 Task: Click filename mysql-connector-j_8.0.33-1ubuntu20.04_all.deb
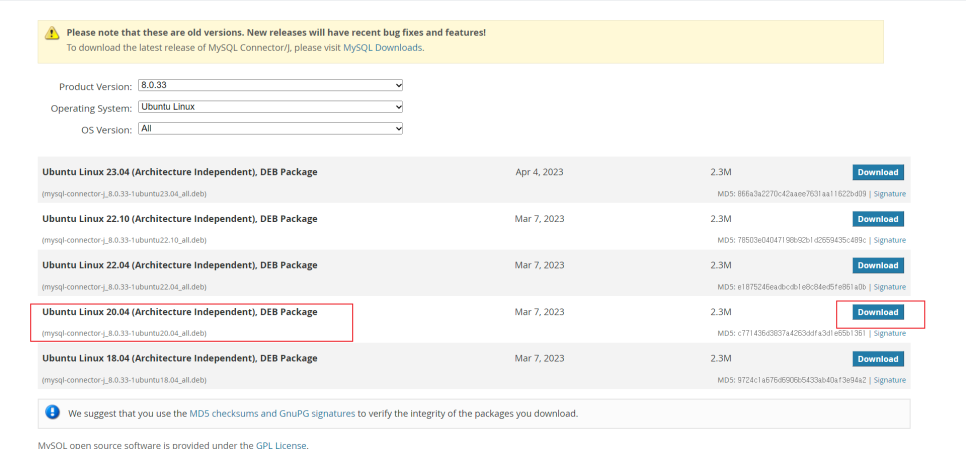pos(124,333)
